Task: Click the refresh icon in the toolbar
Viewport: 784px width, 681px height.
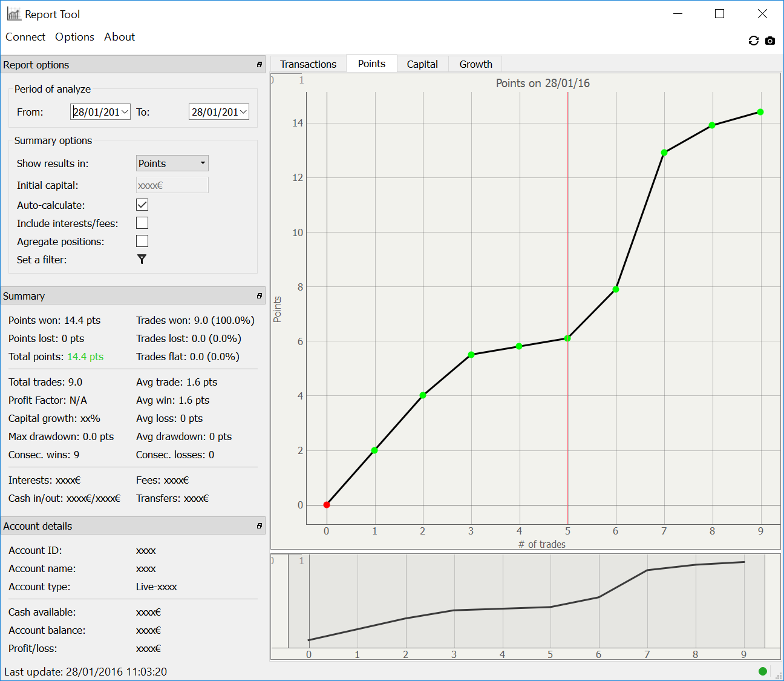Action: coord(753,41)
